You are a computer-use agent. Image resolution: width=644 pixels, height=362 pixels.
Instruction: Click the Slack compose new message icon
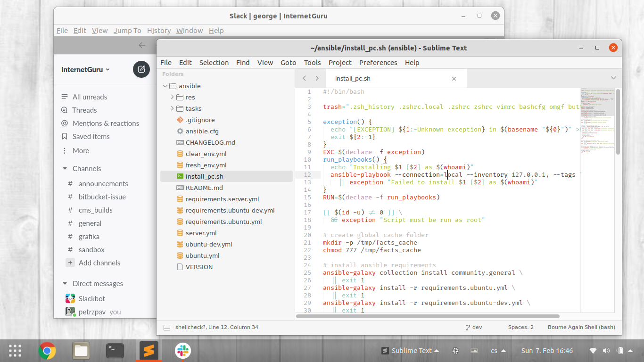[x=141, y=69]
